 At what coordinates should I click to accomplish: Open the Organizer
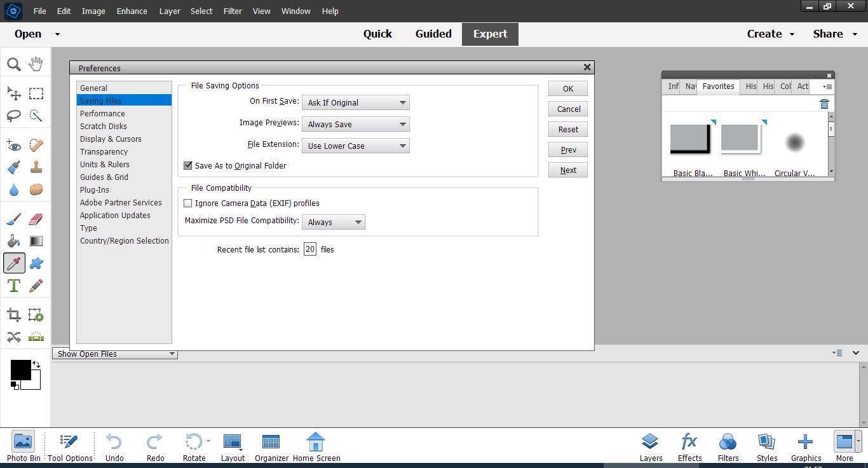click(271, 446)
